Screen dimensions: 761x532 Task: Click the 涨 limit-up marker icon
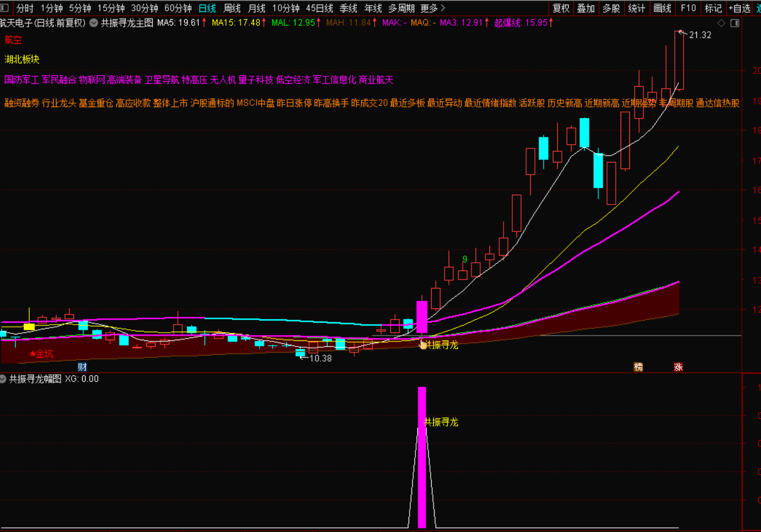point(678,367)
